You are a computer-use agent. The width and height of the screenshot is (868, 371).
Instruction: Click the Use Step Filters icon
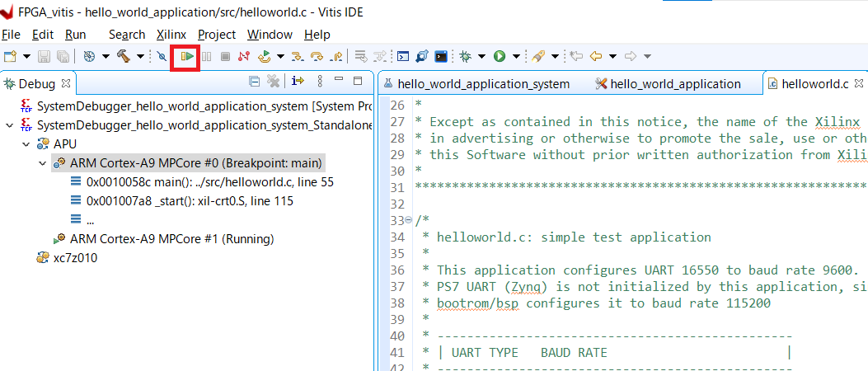[x=380, y=56]
